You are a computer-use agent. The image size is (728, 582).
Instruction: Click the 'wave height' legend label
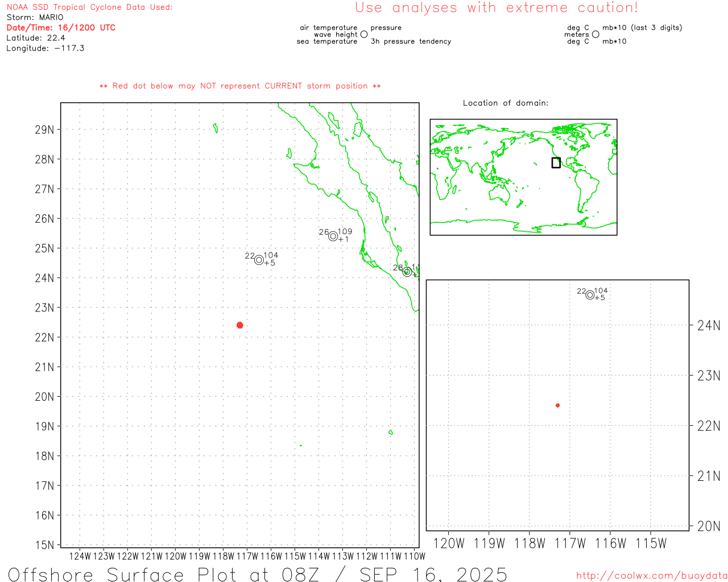pyautogui.click(x=336, y=35)
